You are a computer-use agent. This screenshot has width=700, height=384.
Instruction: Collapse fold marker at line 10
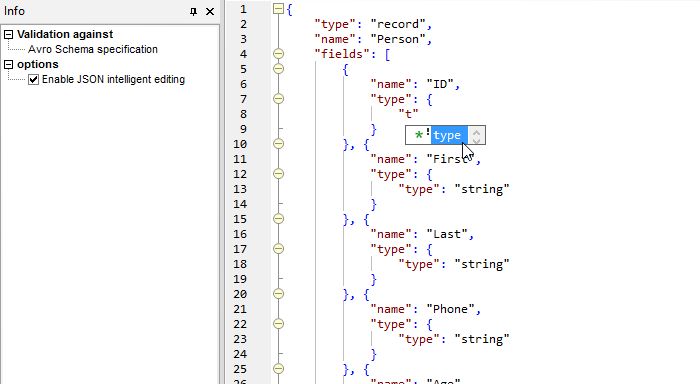pos(278,144)
